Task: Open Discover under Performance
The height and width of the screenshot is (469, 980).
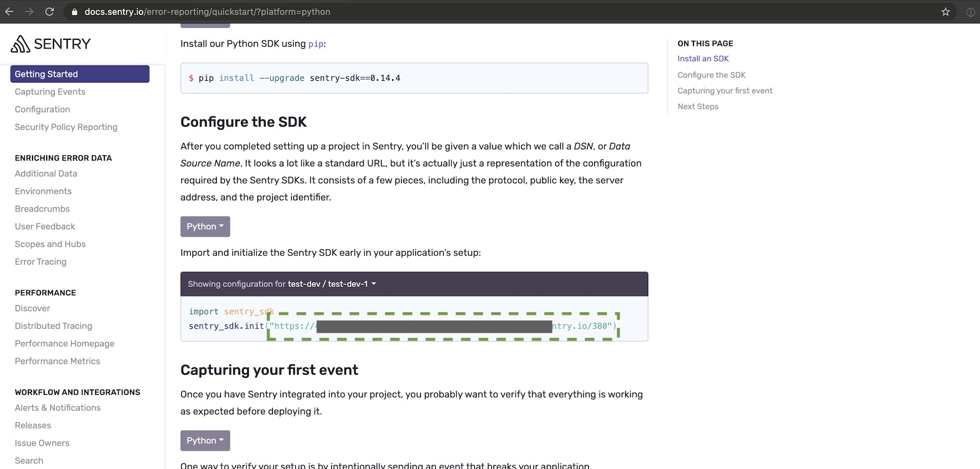Action: [x=33, y=308]
